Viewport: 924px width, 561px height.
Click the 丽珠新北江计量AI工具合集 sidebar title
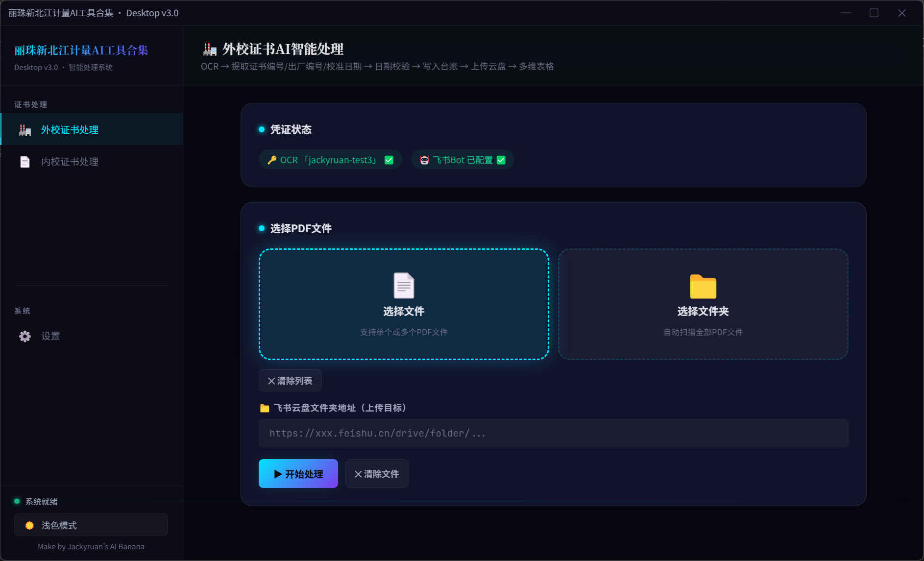tap(81, 50)
